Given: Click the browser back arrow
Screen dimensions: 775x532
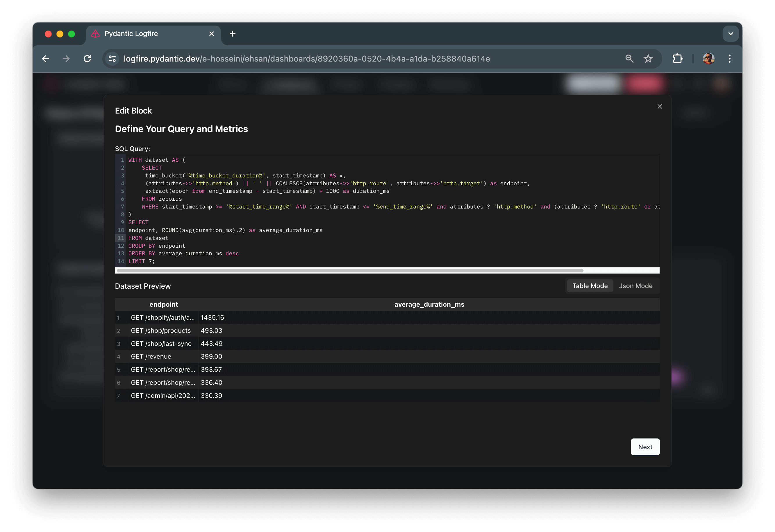Looking at the screenshot, I should pos(46,59).
